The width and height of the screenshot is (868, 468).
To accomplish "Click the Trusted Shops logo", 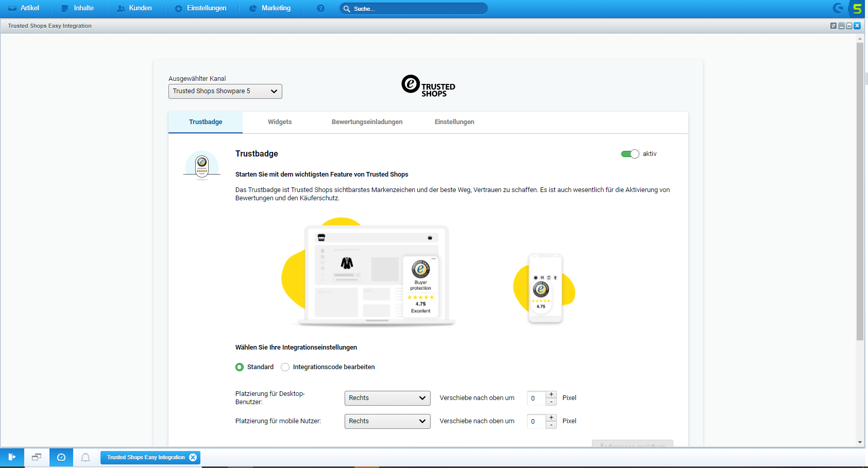I will coord(429,86).
